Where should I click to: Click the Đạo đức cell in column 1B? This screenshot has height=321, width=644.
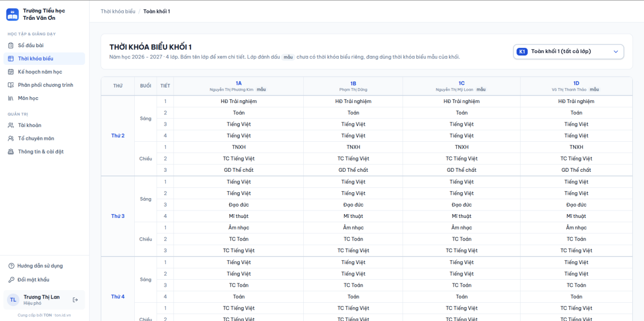[x=353, y=205]
